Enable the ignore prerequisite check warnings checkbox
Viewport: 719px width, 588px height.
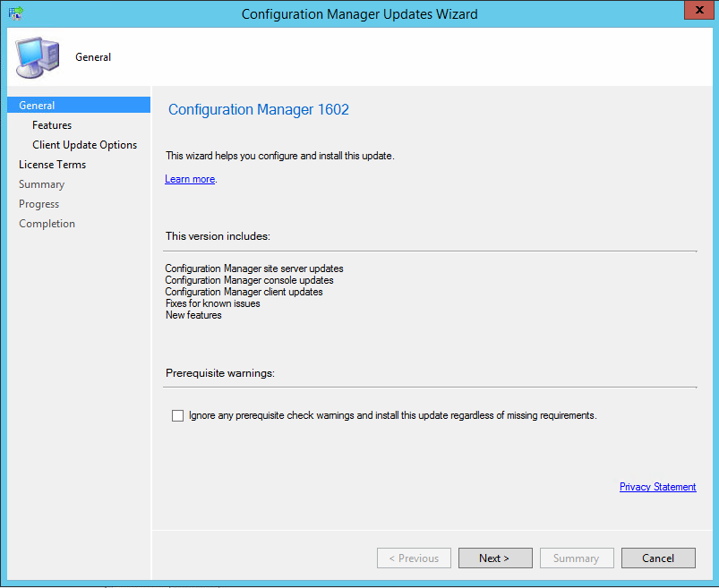point(177,415)
